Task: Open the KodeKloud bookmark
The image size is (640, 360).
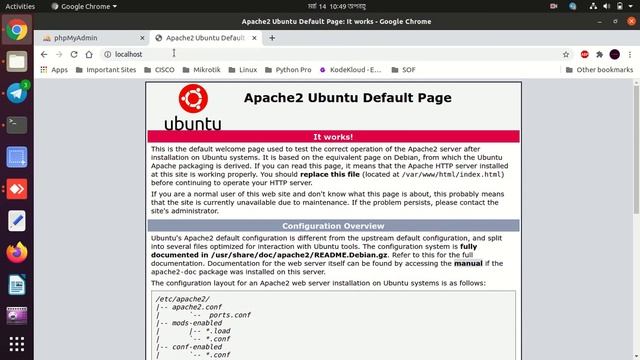Action: point(350,70)
